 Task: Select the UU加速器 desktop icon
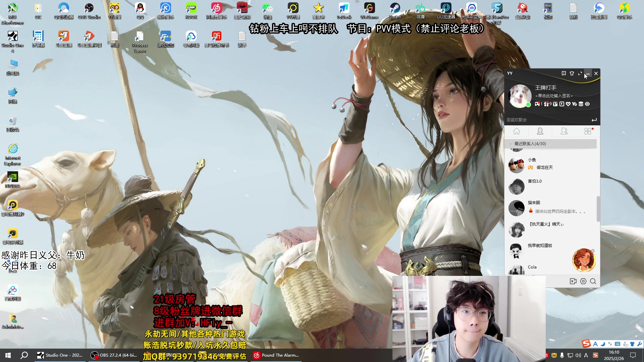click(446, 11)
